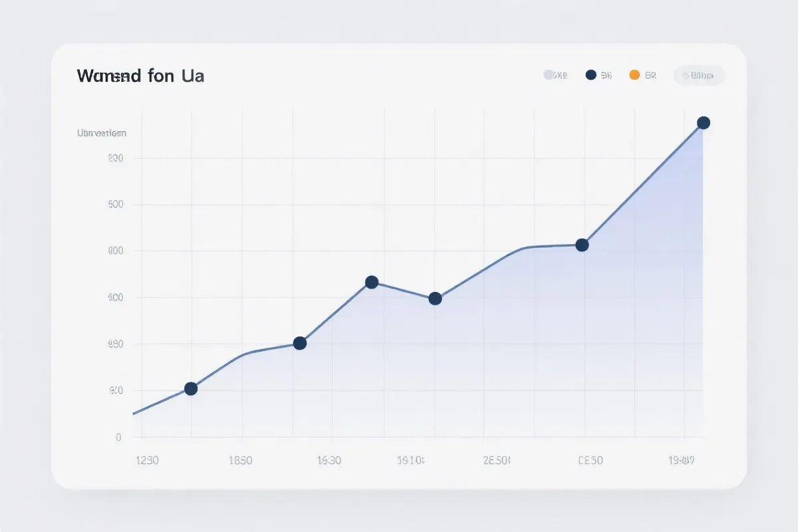Select the fifth data point on the line
The width and height of the screenshot is (798, 532).
pos(582,245)
